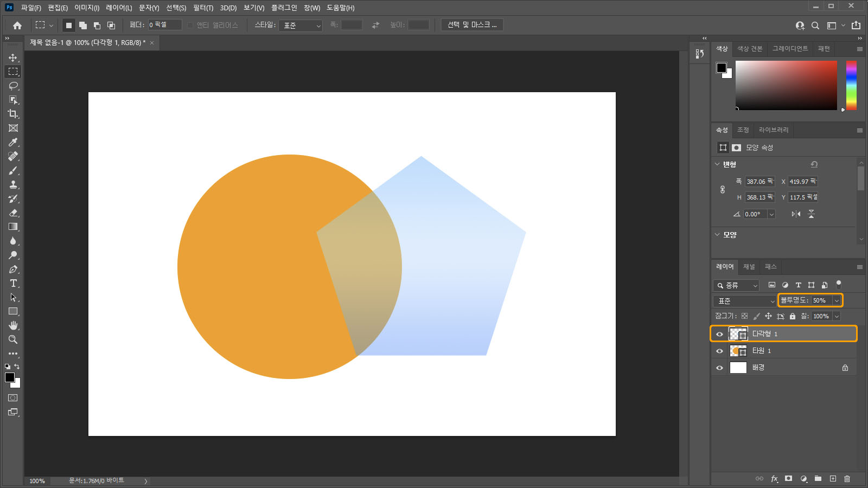Open the 칠 fill dropdown arrow
The height and width of the screenshot is (488, 868).
click(x=837, y=316)
